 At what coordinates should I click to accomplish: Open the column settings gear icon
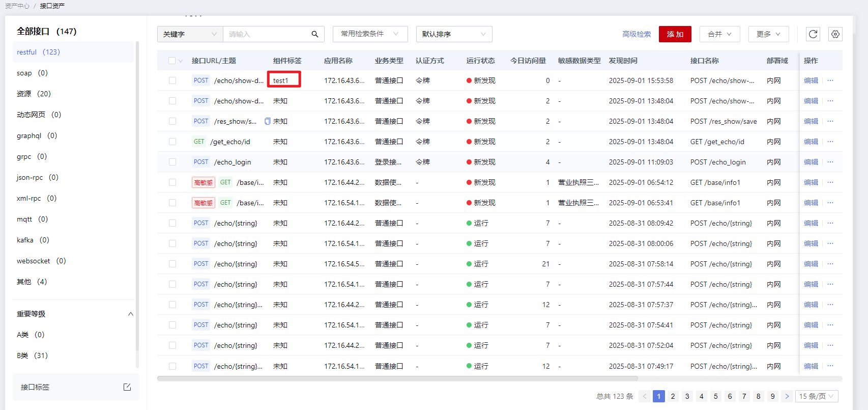tap(835, 34)
